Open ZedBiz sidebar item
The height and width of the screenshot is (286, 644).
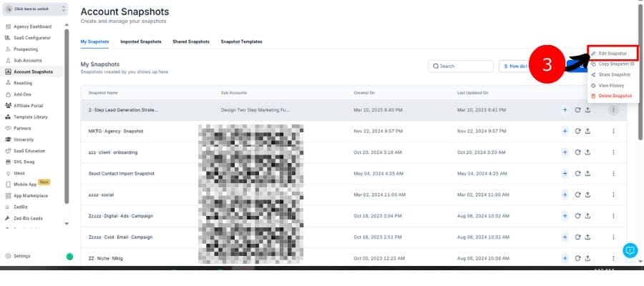[21, 207]
